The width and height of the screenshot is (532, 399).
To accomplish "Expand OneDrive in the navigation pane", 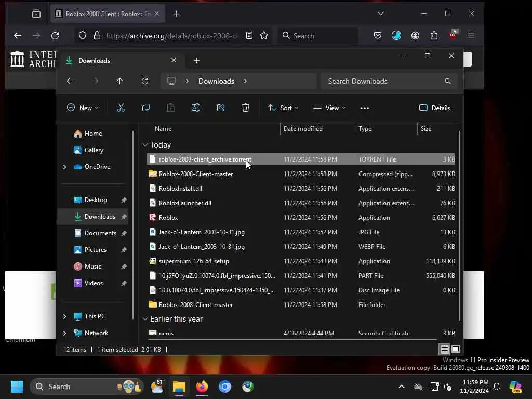I will pos(65,167).
